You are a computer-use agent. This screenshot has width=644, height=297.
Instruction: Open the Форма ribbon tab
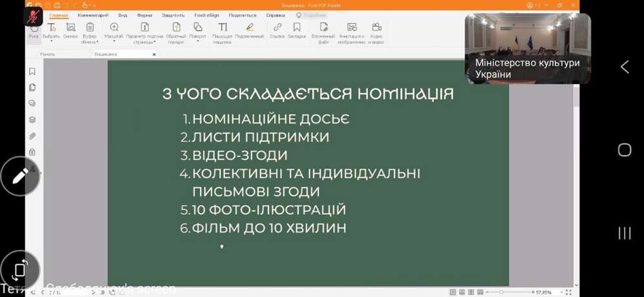click(x=145, y=15)
